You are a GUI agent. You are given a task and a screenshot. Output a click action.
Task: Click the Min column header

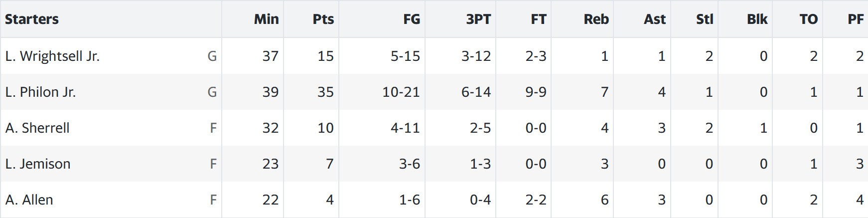(x=266, y=19)
